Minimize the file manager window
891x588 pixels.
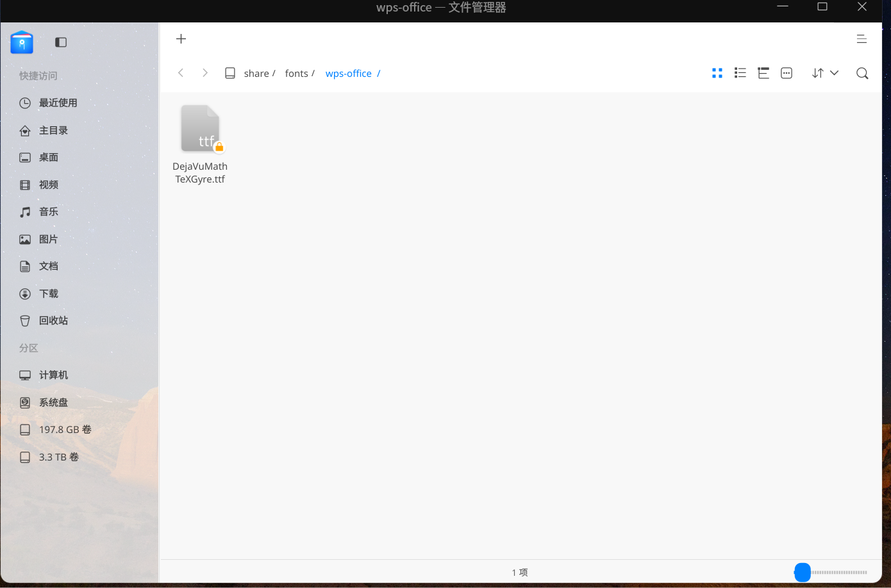pyautogui.click(x=783, y=6)
